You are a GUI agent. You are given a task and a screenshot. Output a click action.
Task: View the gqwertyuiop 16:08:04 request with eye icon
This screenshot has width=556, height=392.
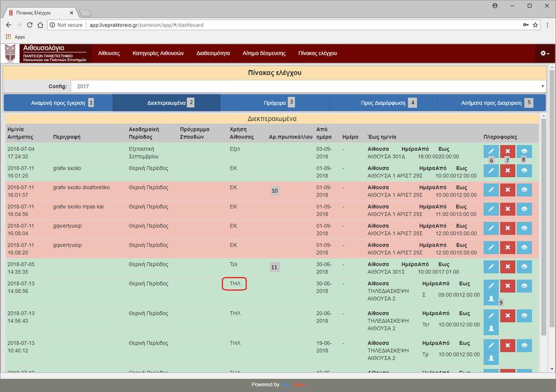pos(524,228)
